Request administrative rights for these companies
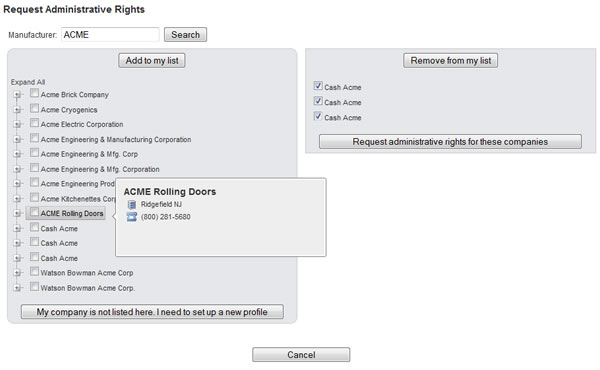Image resolution: width=600 pixels, height=370 pixels. click(x=450, y=142)
